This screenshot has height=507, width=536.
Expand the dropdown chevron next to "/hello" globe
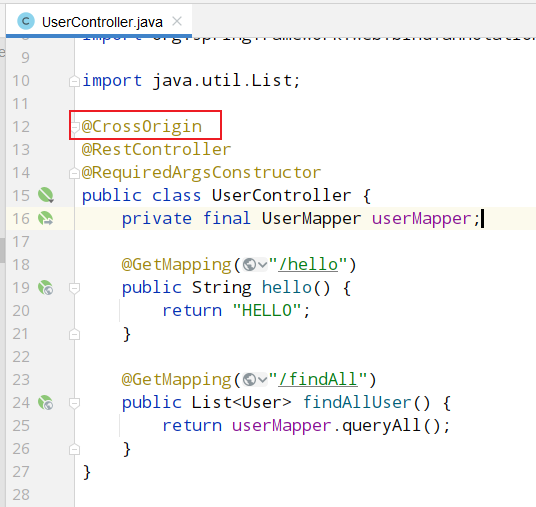(x=262, y=265)
